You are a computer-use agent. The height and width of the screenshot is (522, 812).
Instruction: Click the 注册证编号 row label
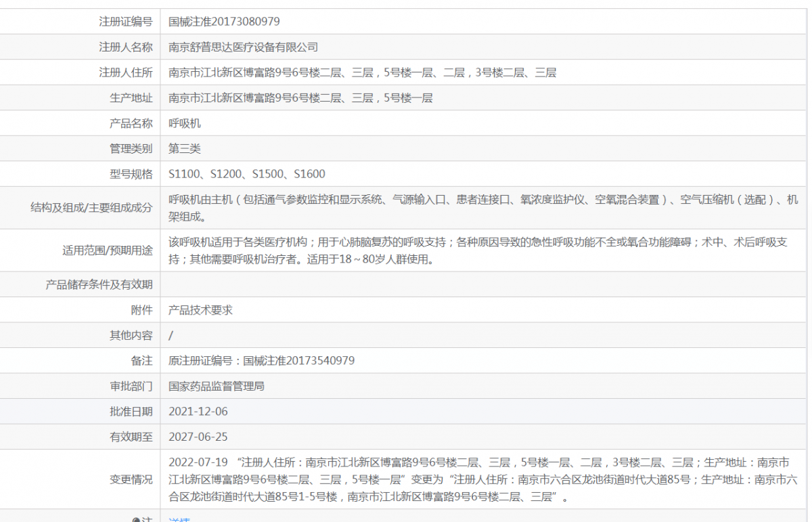126,22
